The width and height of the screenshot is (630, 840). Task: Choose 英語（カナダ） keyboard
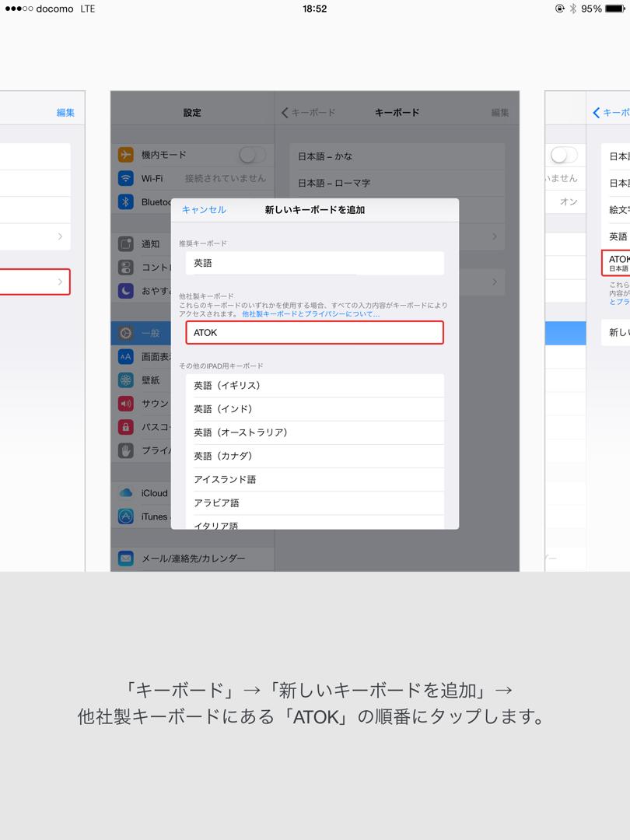[315, 456]
